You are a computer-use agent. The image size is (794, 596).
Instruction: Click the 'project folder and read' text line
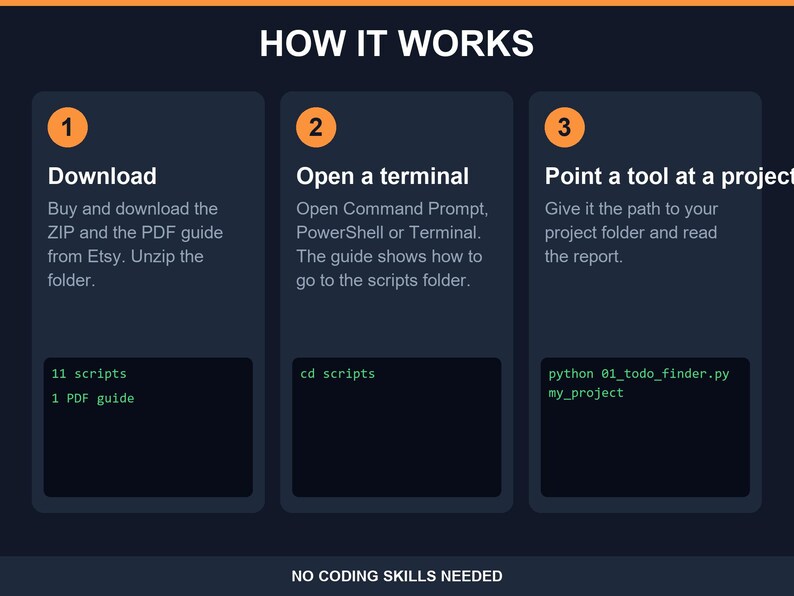(631, 232)
